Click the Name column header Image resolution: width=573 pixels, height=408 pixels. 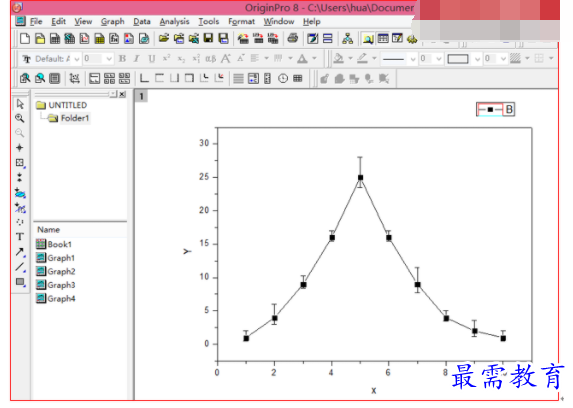tap(48, 230)
